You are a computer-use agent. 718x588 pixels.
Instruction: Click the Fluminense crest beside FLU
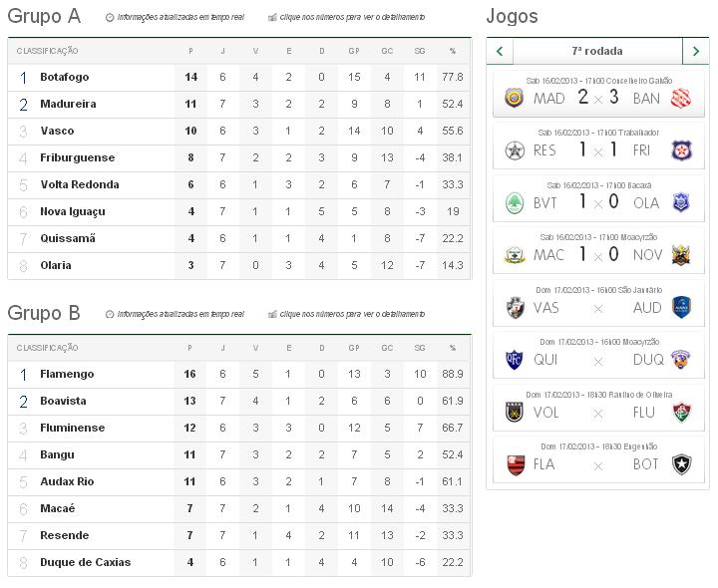point(681,412)
